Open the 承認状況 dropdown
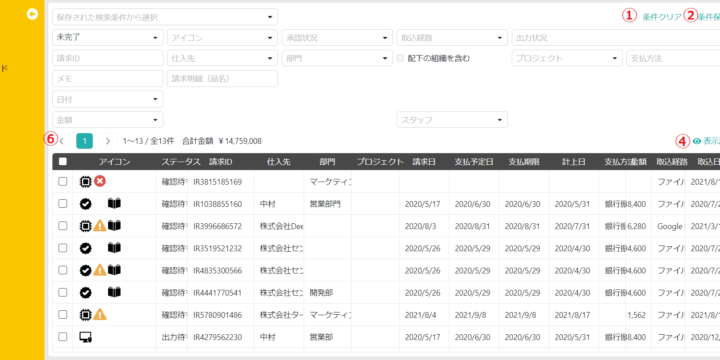This screenshot has width=720, height=360. point(337,38)
